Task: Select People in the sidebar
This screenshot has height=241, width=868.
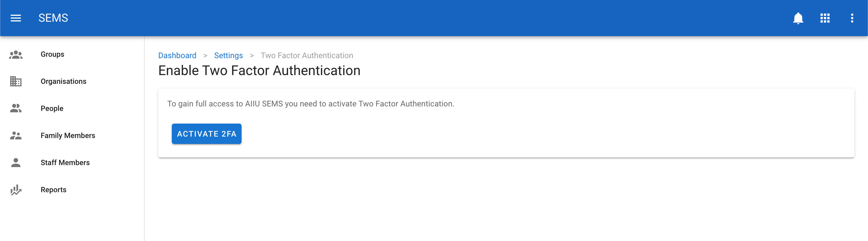Action: pyautogui.click(x=52, y=108)
